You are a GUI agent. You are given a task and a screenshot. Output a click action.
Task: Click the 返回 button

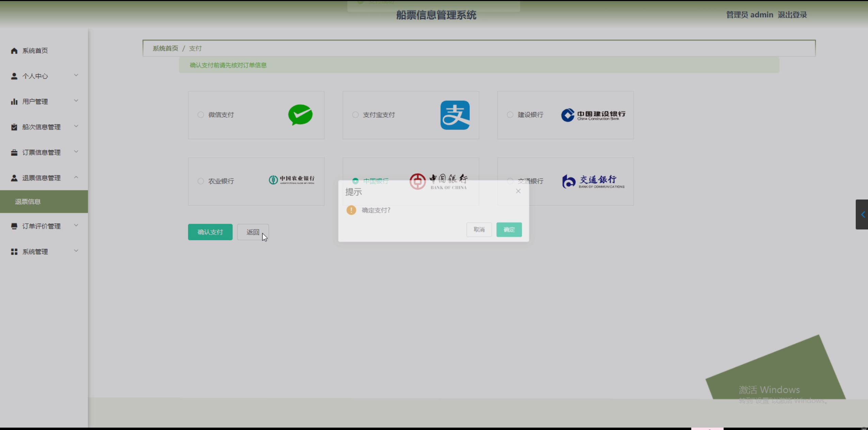253,232
